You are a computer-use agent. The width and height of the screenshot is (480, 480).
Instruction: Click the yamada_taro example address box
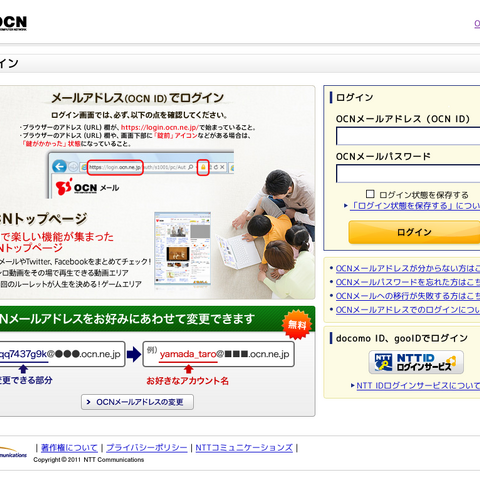(219, 354)
